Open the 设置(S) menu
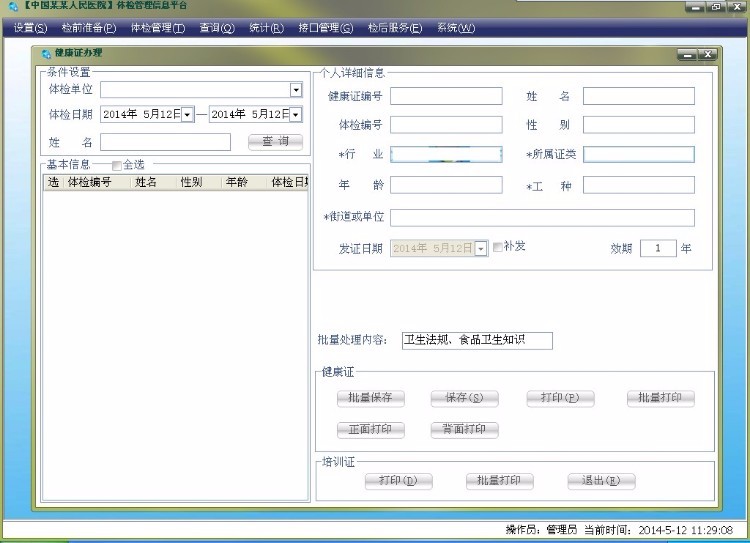The width and height of the screenshot is (750, 543). pos(30,28)
